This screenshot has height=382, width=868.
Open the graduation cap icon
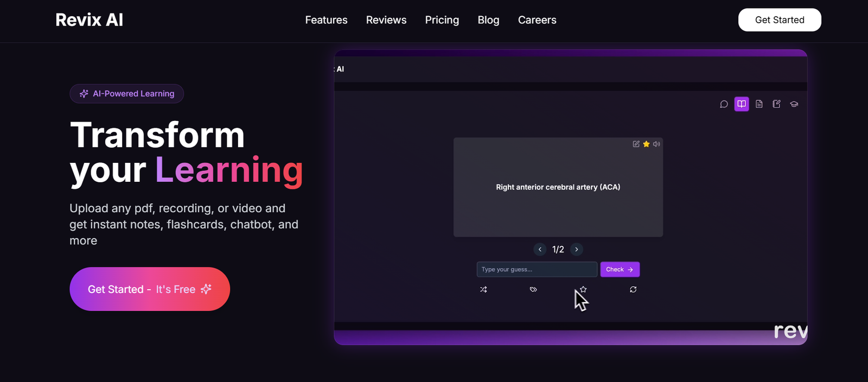point(794,104)
